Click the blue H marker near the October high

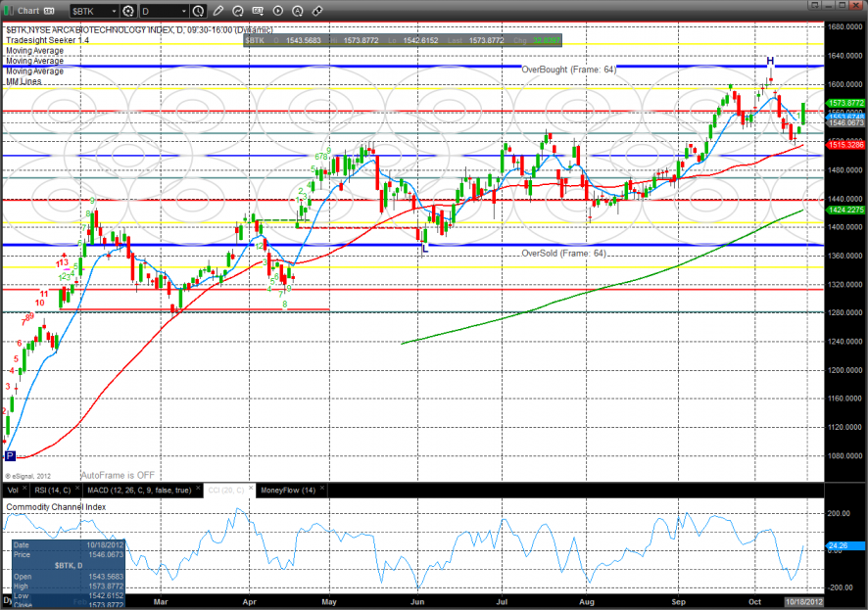[770, 61]
